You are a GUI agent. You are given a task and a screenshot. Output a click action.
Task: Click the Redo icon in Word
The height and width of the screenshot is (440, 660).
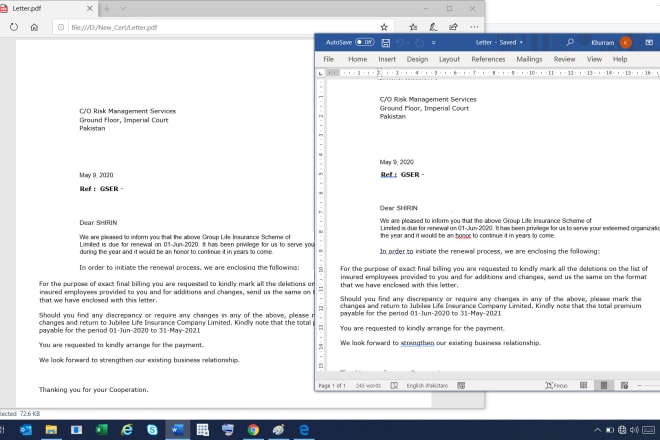(x=419, y=43)
